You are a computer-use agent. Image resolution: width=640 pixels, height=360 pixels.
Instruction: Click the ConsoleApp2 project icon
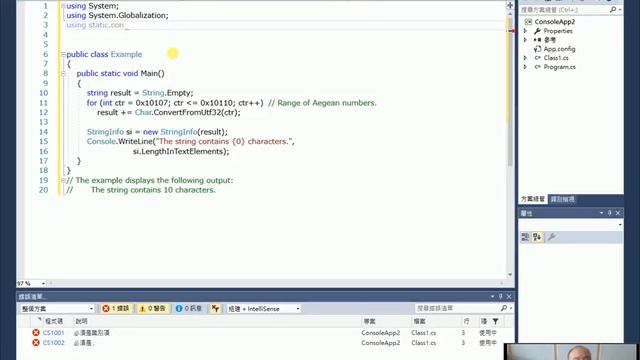[529, 22]
